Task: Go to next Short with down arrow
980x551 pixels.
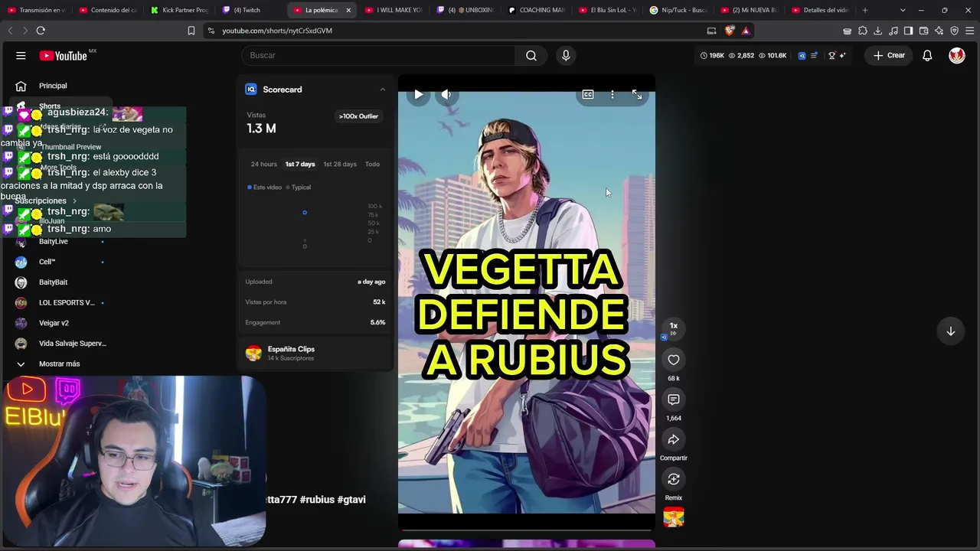Action: (950, 331)
